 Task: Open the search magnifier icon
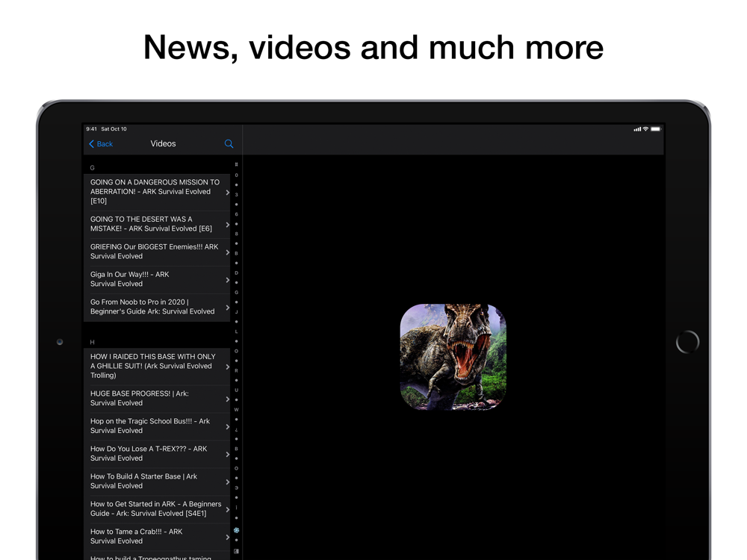point(229,144)
